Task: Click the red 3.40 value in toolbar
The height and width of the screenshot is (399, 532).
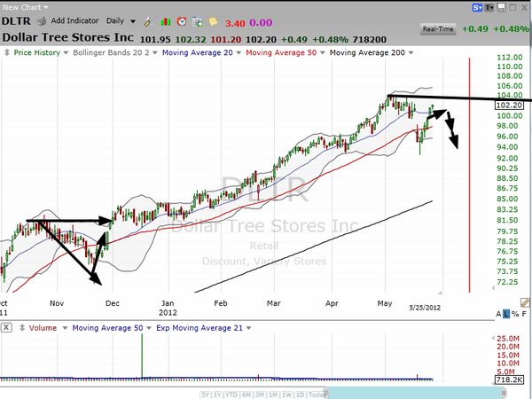Action: [x=235, y=23]
